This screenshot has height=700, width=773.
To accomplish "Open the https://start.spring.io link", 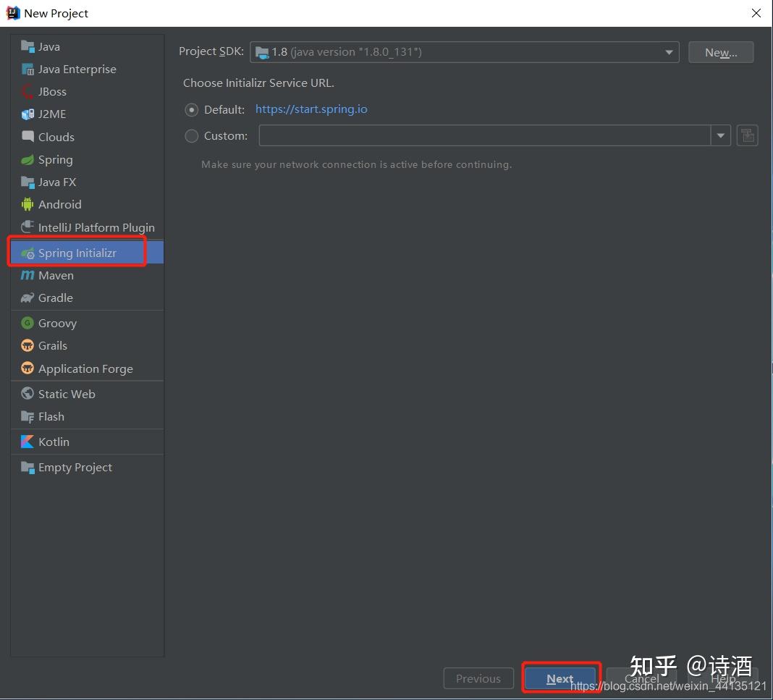I will pos(311,109).
